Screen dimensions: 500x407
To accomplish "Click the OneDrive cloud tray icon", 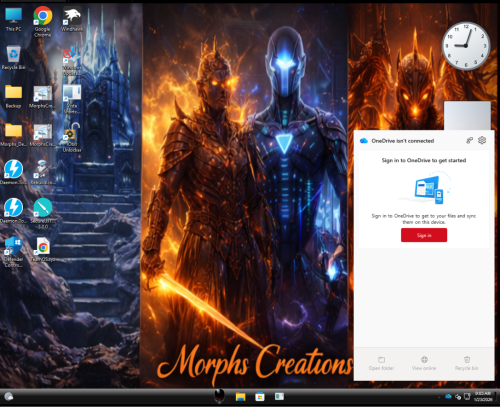I will [448, 396].
